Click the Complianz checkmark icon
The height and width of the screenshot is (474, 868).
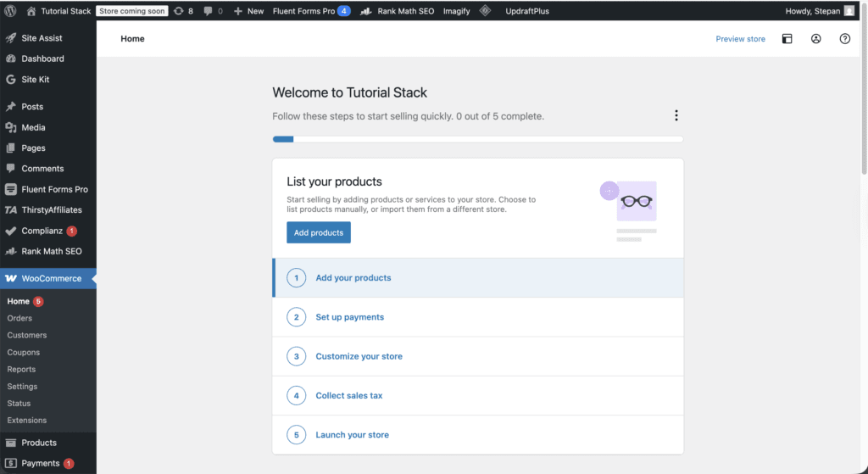[10, 231]
